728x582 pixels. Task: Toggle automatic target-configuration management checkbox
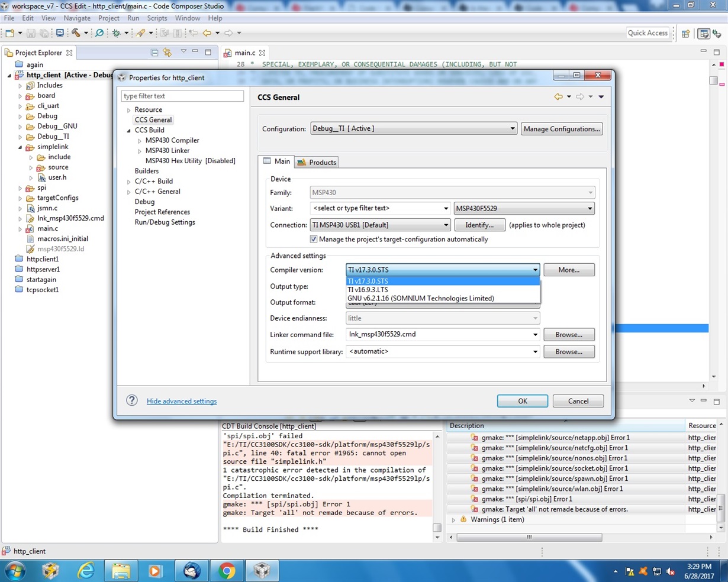click(x=314, y=240)
